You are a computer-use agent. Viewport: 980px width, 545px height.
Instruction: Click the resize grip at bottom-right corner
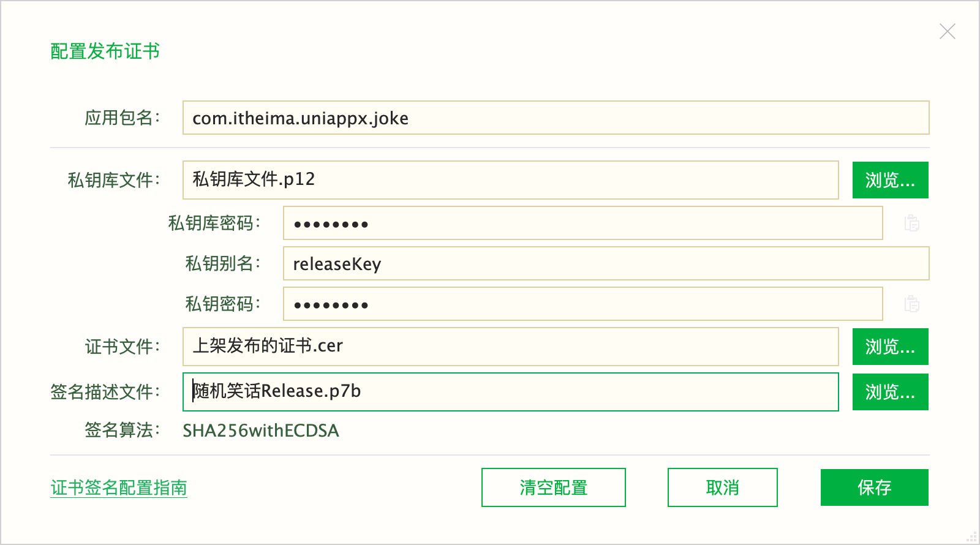click(x=973, y=538)
